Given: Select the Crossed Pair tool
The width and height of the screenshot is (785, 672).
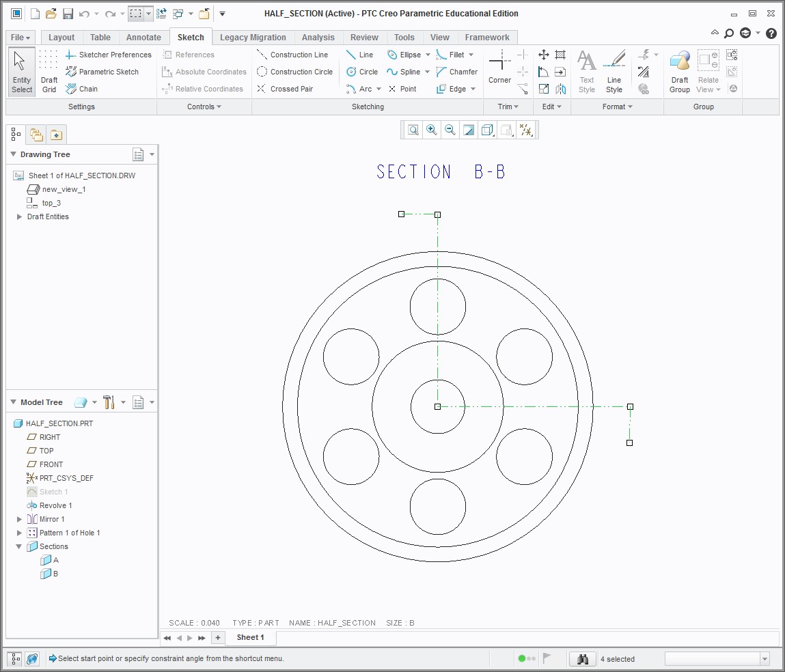Looking at the screenshot, I should 285,89.
